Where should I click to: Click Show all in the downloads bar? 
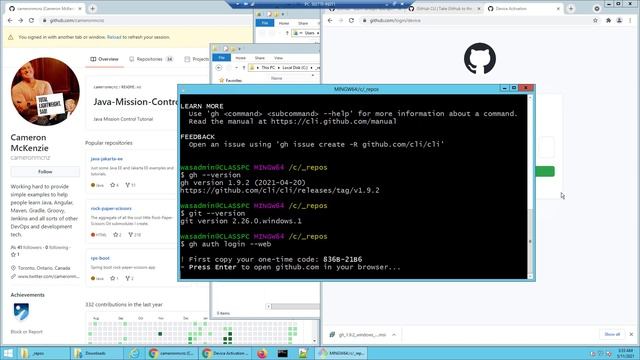[x=612, y=334]
